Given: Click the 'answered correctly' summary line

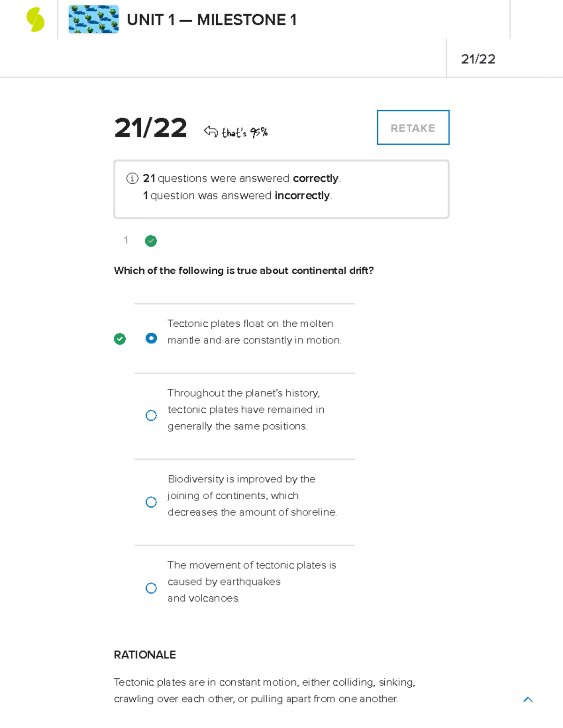Looking at the screenshot, I should click(242, 179).
